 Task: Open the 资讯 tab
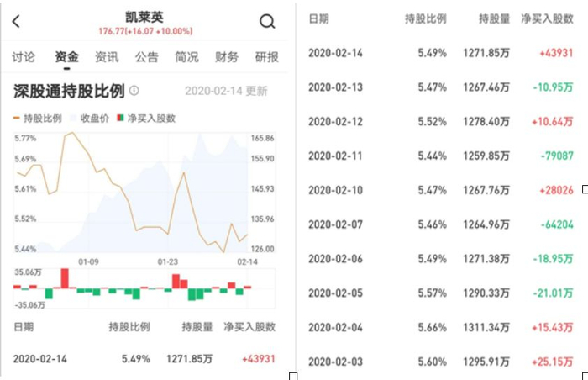tap(107, 57)
